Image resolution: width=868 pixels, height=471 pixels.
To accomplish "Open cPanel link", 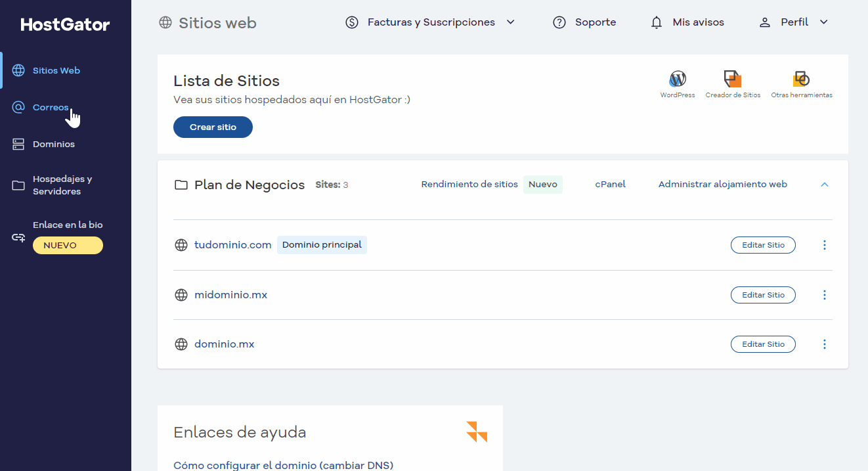I will (611, 184).
